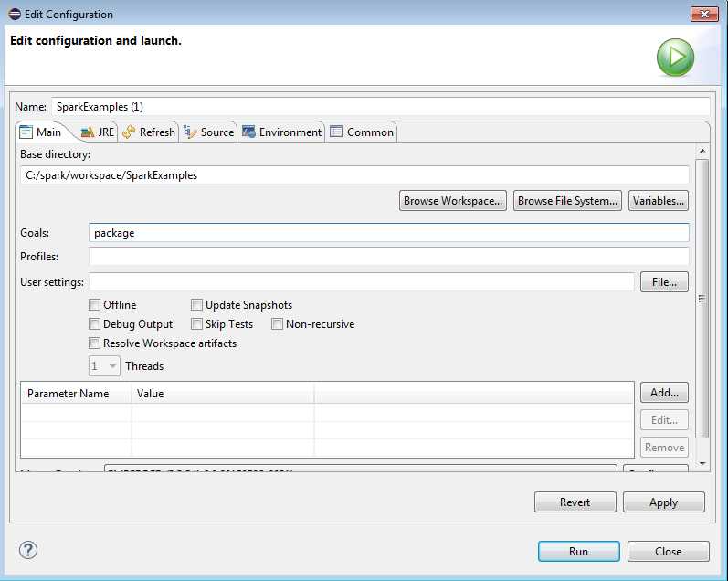Open the Common tab
Viewport: 728px width, 581px height.
click(x=362, y=132)
